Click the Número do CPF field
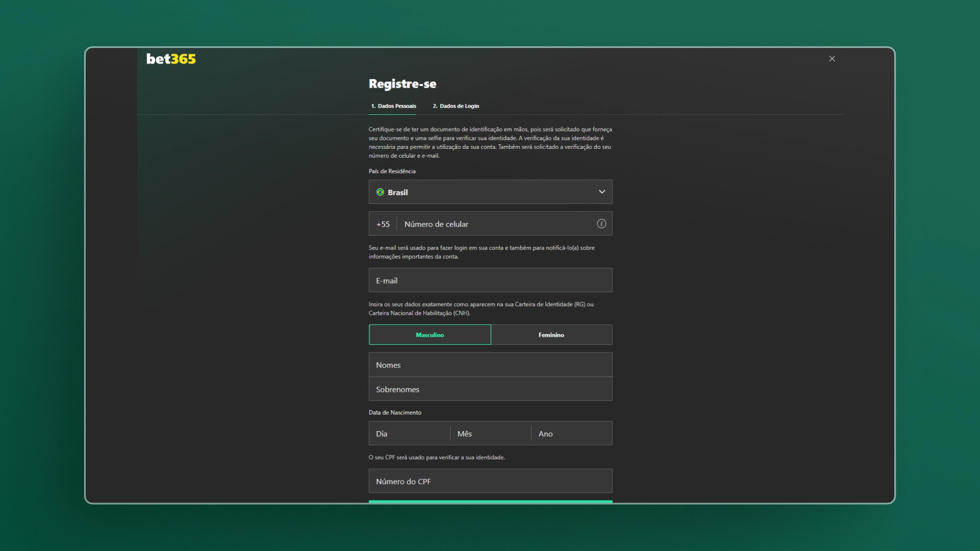Viewport: 980px width, 551px height. (490, 481)
